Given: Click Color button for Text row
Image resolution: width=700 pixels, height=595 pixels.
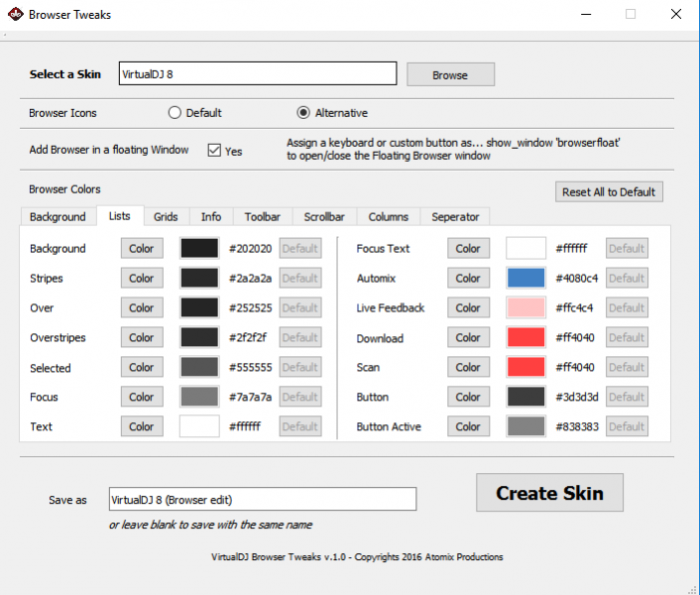Looking at the screenshot, I should (x=142, y=426).
